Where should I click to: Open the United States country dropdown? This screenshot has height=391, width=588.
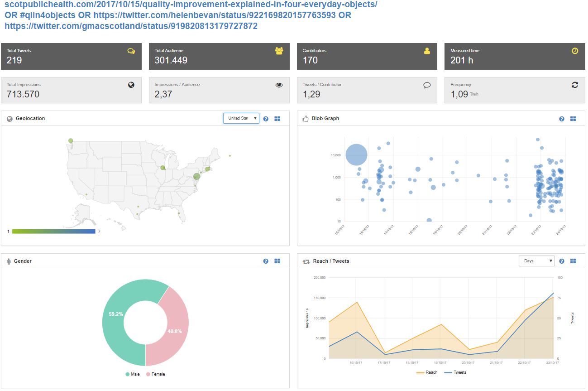click(x=241, y=118)
